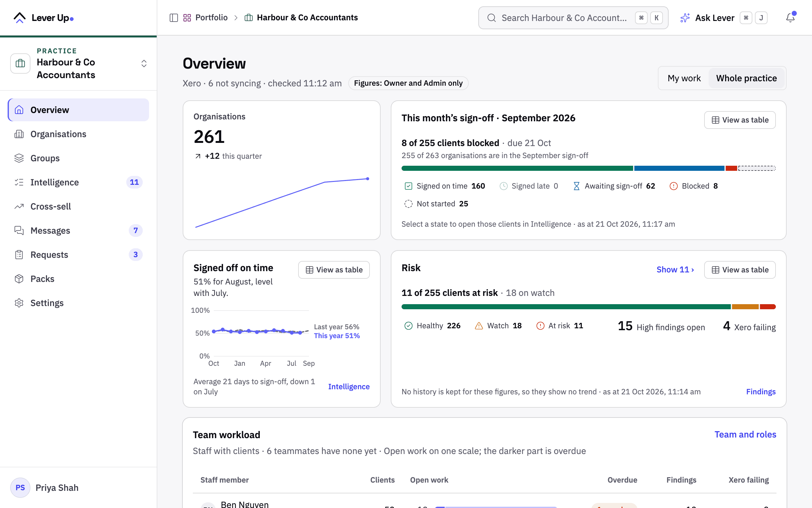Click the Organisations building icon in sidebar
Viewport: 812px width, 508px height.
pos(19,134)
